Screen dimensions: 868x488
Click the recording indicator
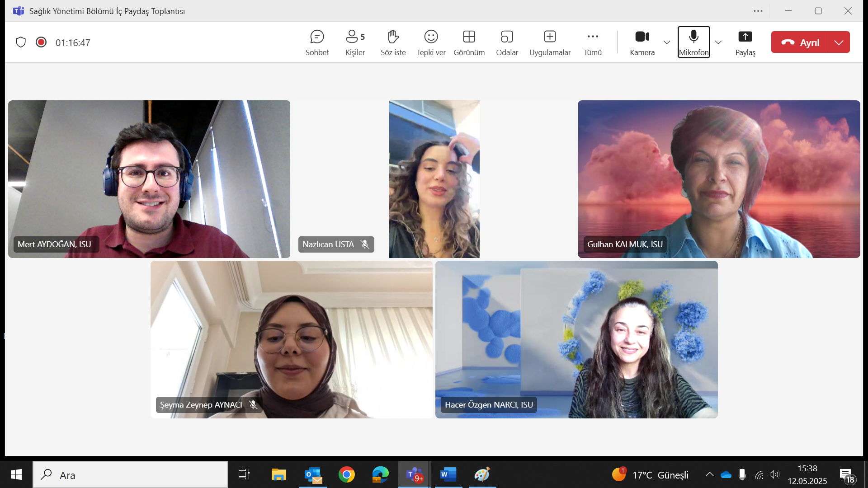click(x=41, y=42)
